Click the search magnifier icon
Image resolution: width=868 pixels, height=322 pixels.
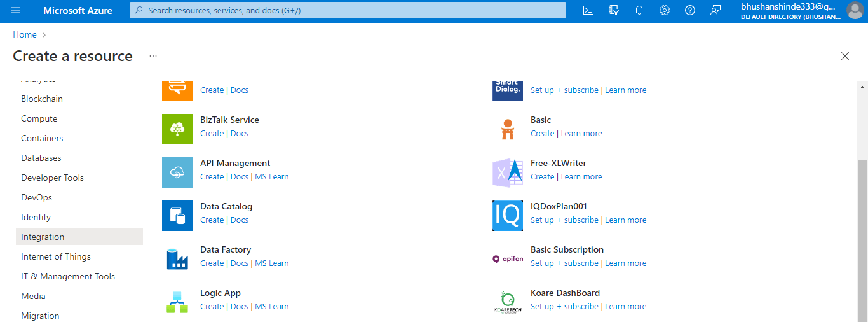139,10
